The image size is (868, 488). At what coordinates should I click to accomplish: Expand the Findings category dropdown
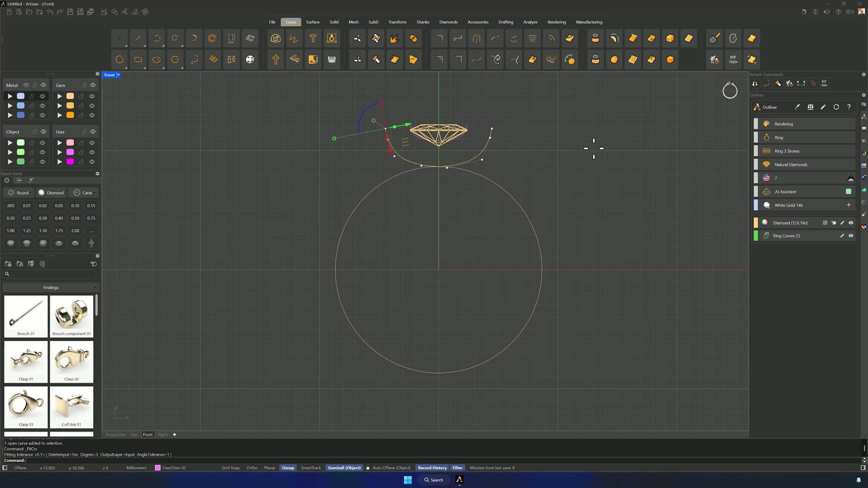pos(51,287)
